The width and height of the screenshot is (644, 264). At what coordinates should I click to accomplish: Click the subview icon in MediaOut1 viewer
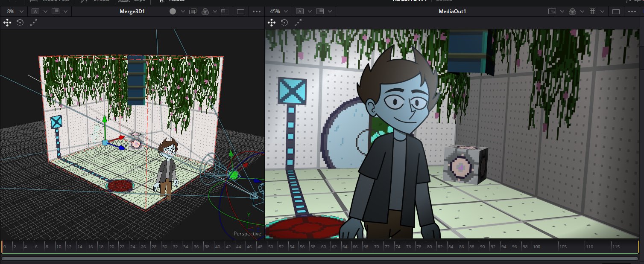point(320,12)
